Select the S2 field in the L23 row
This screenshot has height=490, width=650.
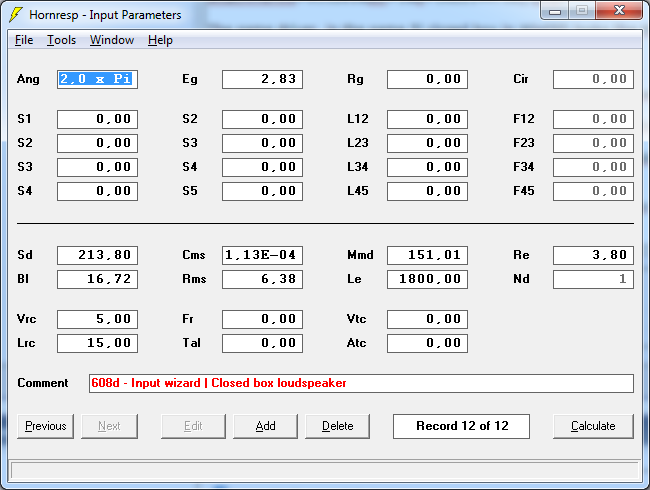[97, 143]
